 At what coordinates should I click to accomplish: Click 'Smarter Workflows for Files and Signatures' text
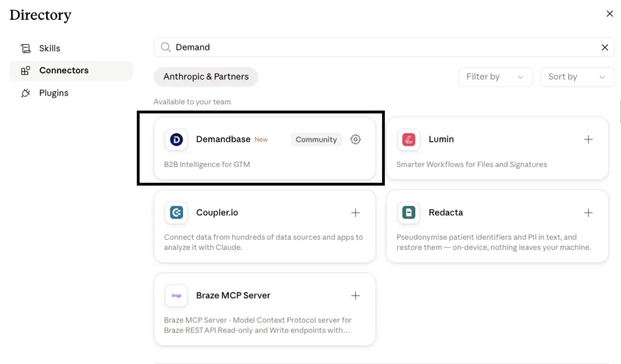472,164
